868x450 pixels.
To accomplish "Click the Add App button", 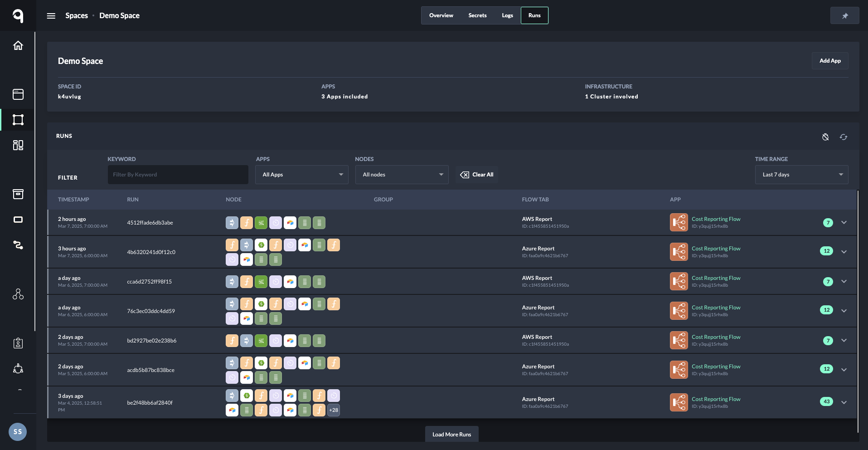I will pyautogui.click(x=829, y=61).
